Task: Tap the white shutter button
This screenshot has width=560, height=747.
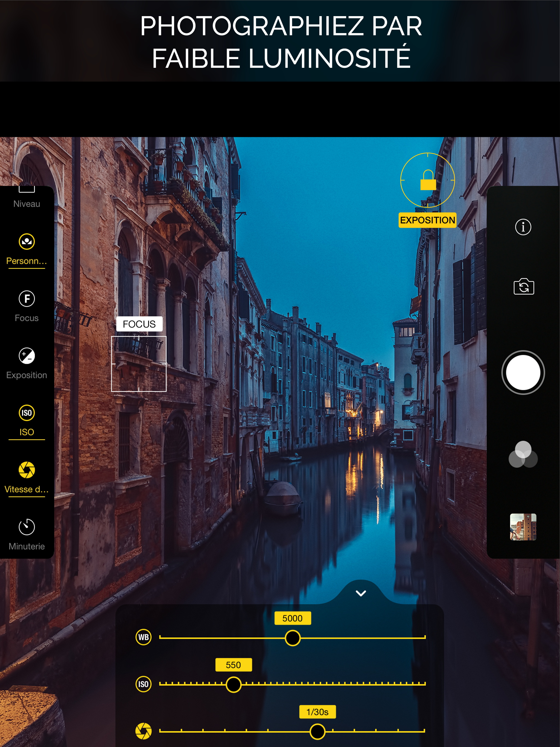Action: 523,372
